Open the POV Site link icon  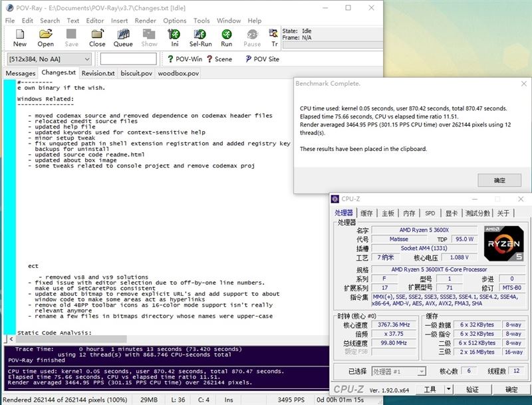click(x=248, y=59)
